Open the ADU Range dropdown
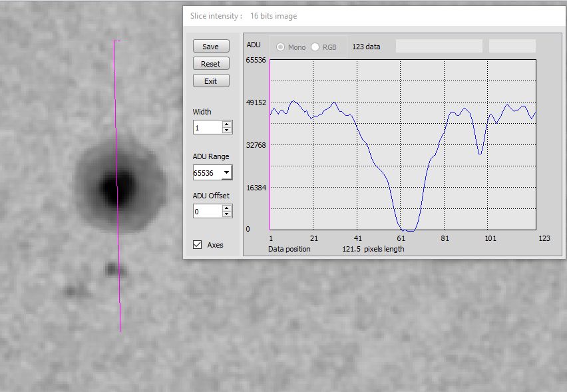The height and width of the screenshot is (392, 567). [227, 173]
